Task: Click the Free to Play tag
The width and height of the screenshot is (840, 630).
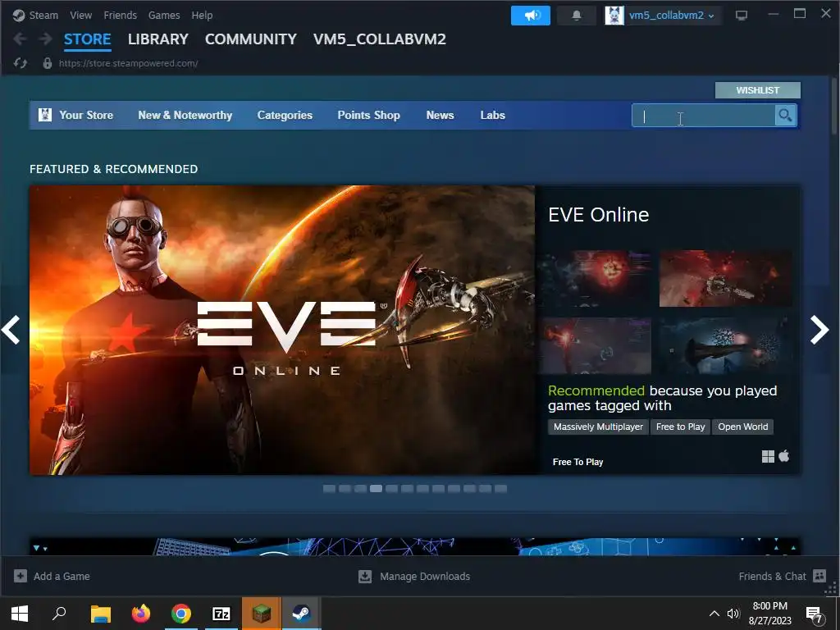Action: coord(680,427)
